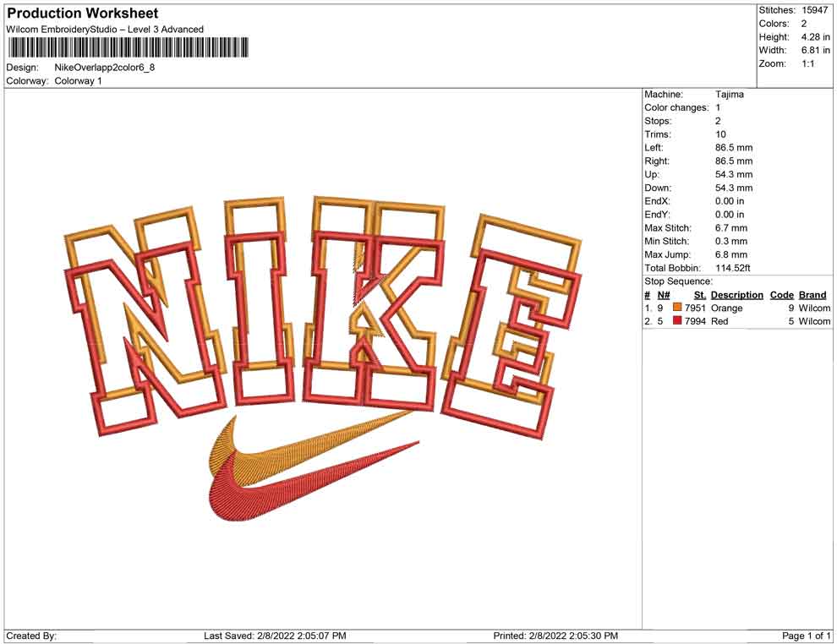837x644 pixels.
Task: Click the Printed timestamp
Action: click(555, 636)
